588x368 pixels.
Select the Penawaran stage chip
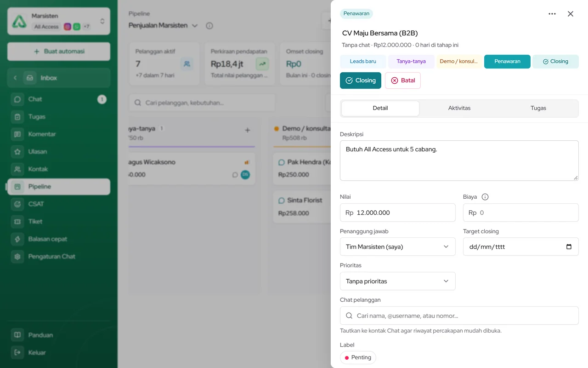[x=507, y=62]
